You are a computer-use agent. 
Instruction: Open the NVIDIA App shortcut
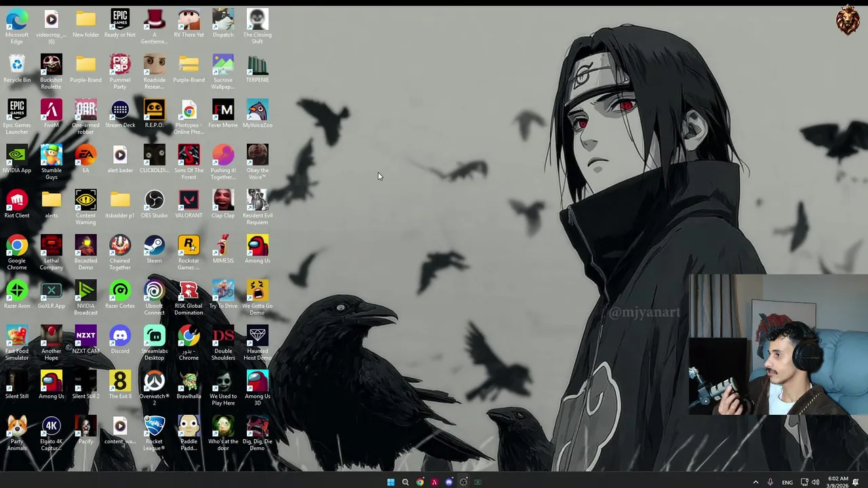17,159
